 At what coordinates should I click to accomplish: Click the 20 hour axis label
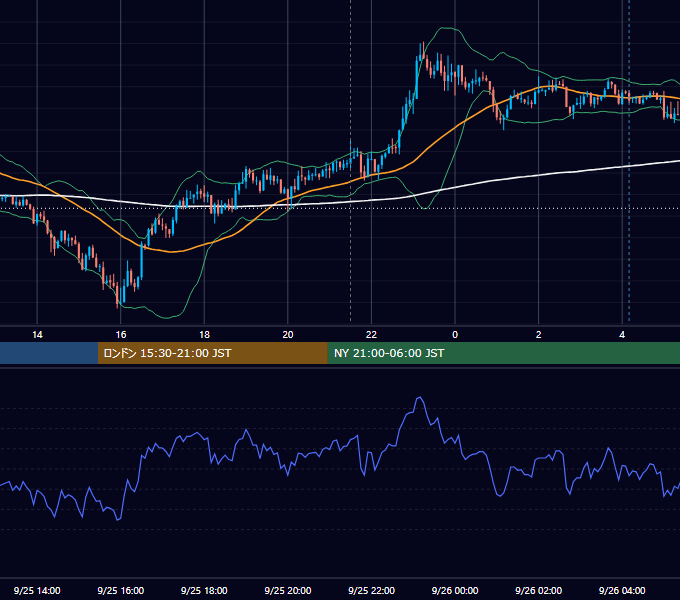[288, 335]
